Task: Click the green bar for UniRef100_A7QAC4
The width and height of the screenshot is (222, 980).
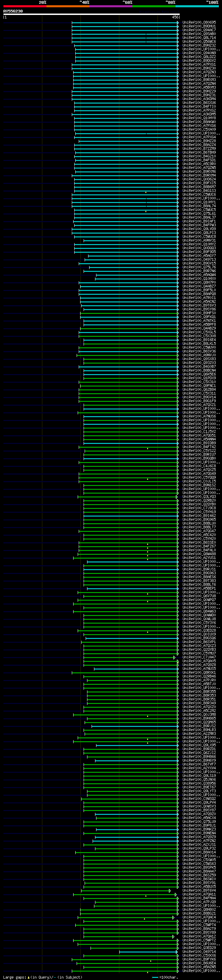Action: pyautogui.click(x=126, y=917)
